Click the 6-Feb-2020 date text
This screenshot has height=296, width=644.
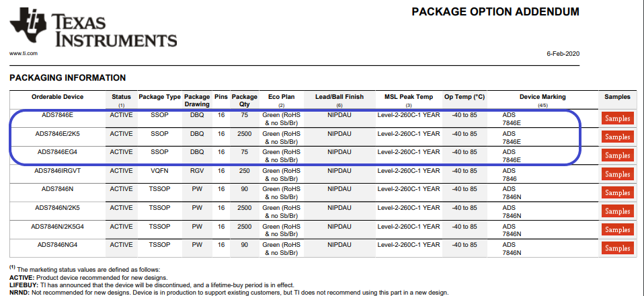tap(563, 53)
